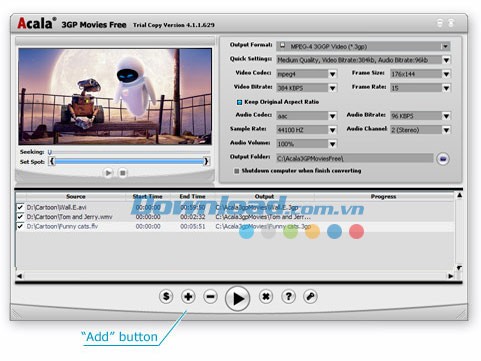481x361 pixels.
Task: Expand the Audio Codec dropdown
Action: tap(332, 116)
